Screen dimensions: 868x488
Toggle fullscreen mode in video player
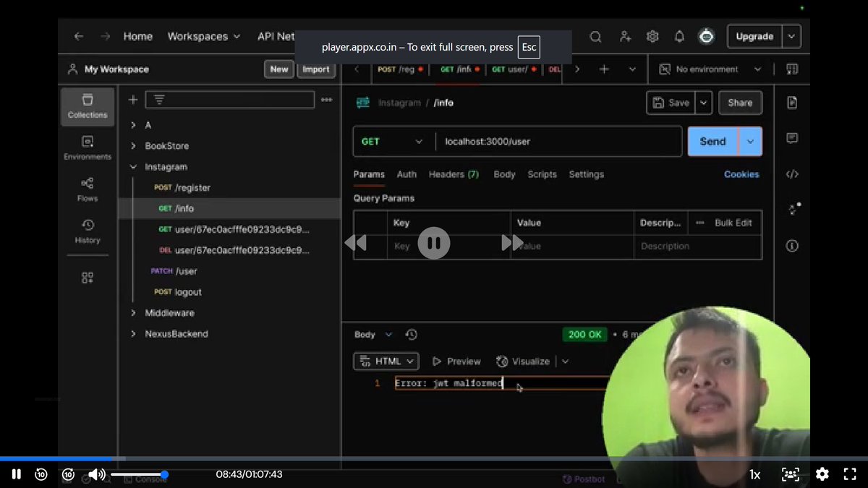pos(850,474)
